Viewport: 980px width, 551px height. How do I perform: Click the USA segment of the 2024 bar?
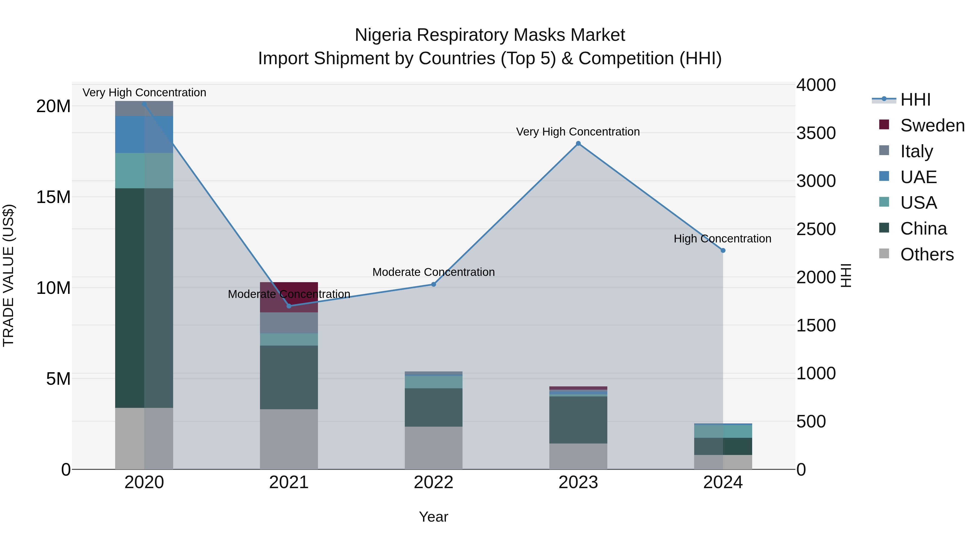(723, 432)
